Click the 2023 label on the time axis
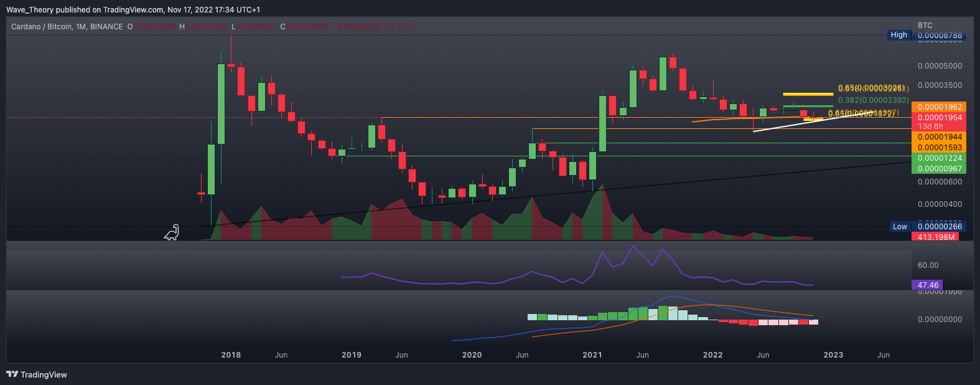980x385 pixels. coord(833,355)
